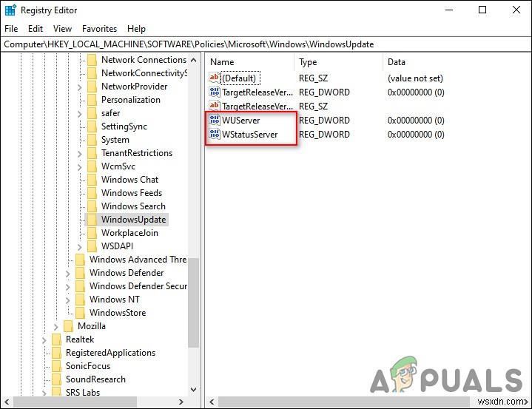Expand the Realtek key
This screenshot has height=409, width=532.
44,339
